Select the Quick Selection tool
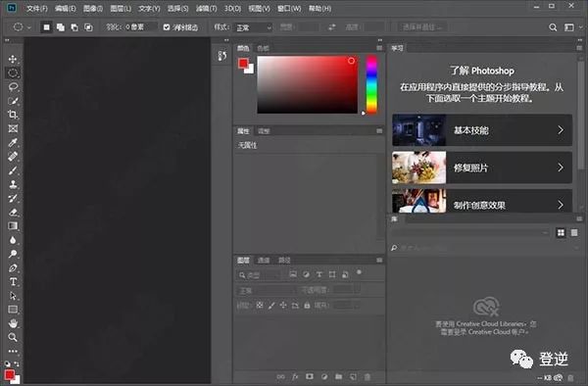The width and height of the screenshot is (588, 386). (x=13, y=101)
